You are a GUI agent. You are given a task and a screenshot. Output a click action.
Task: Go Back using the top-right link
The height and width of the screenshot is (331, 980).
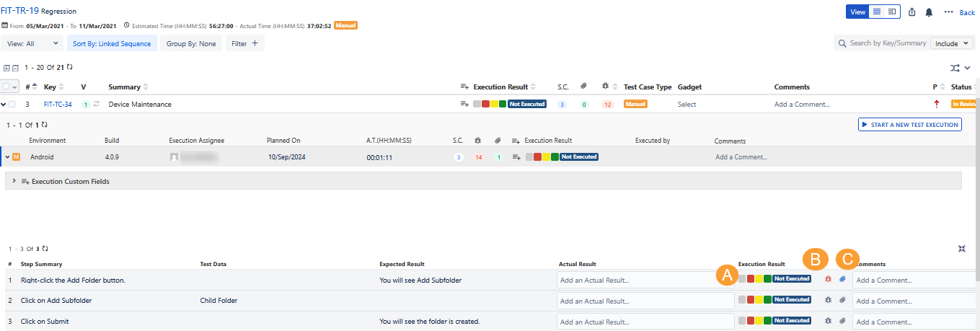click(967, 12)
